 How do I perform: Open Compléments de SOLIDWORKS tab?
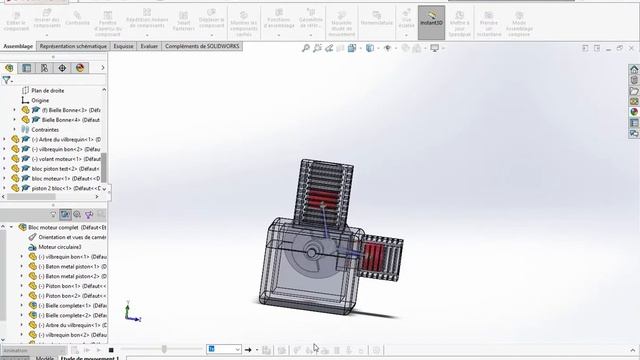tap(202, 46)
